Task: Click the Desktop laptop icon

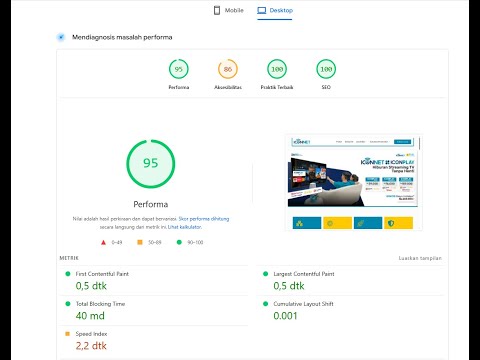Action: coord(262,10)
